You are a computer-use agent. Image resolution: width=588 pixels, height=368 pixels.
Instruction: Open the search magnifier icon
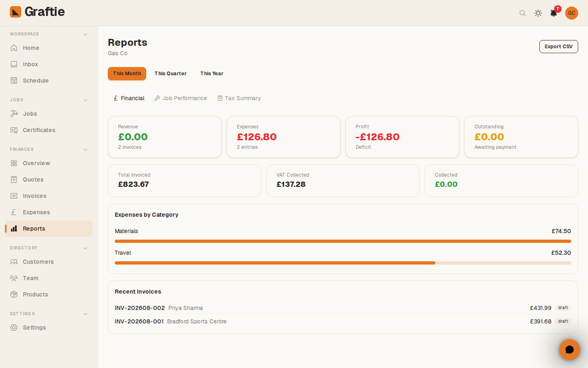click(523, 13)
